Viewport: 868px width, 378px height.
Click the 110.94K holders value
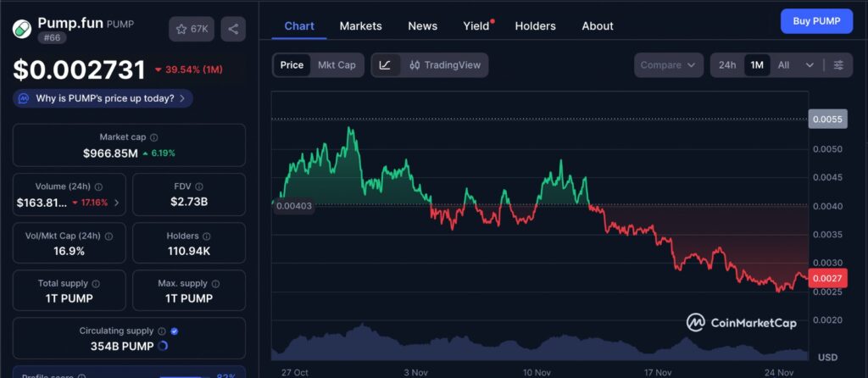(x=189, y=251)
